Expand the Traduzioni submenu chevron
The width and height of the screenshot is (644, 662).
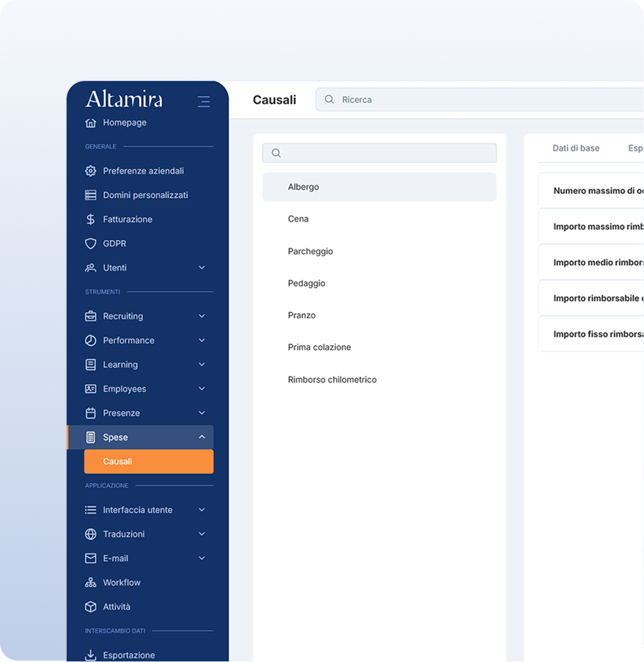202,534
